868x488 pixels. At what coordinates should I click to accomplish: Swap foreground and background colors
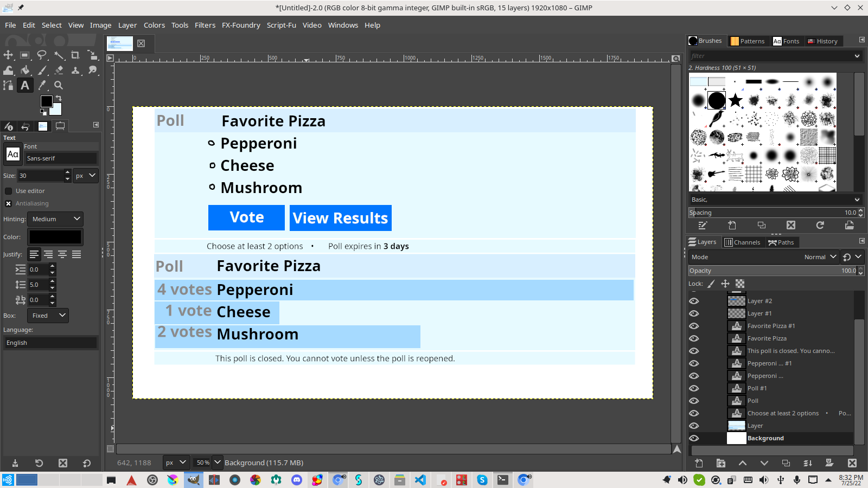(x=59, y=98)
